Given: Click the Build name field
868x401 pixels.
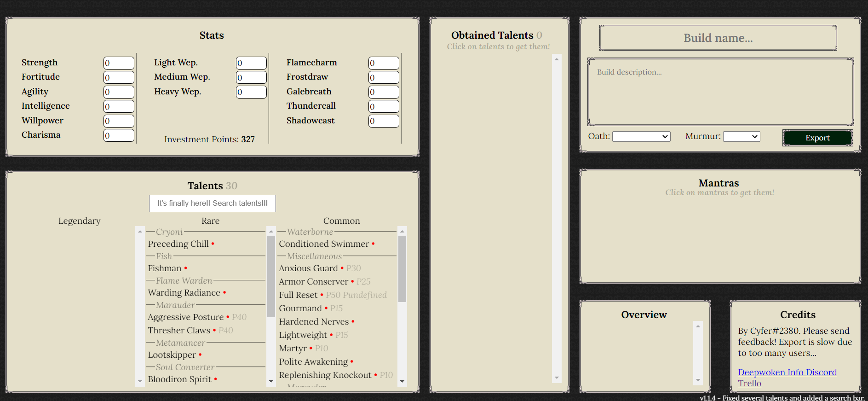Looking at the screenshot, I should (x=718, y=38).
